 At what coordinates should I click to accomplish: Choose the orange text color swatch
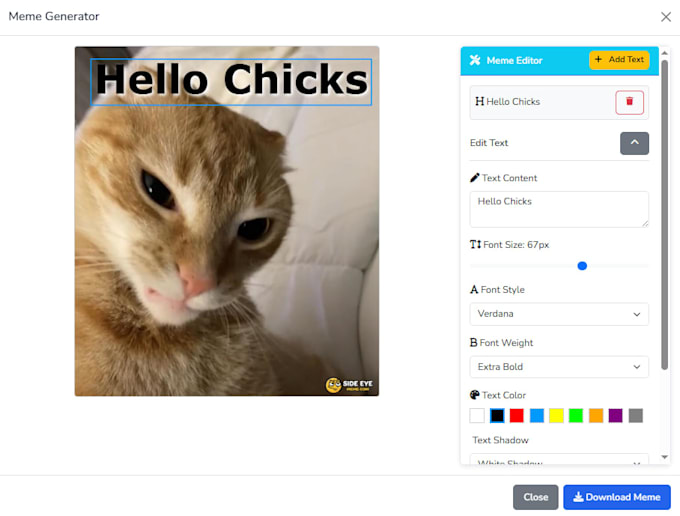(x=596, y=415)
